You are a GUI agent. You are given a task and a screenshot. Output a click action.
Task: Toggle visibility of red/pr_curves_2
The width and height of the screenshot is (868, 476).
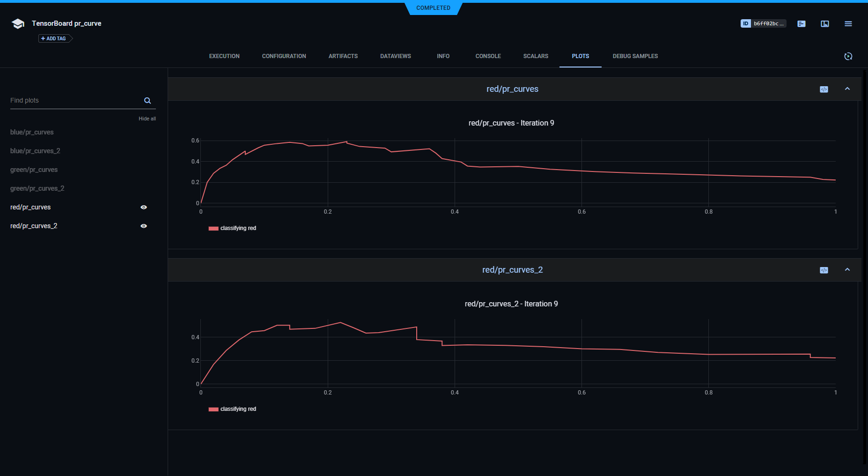[x=144, y=226]
